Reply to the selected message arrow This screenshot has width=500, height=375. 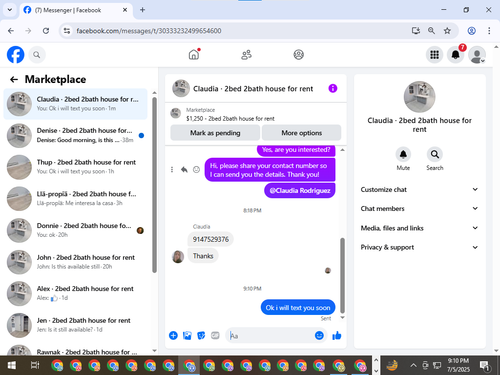(184, 170)
